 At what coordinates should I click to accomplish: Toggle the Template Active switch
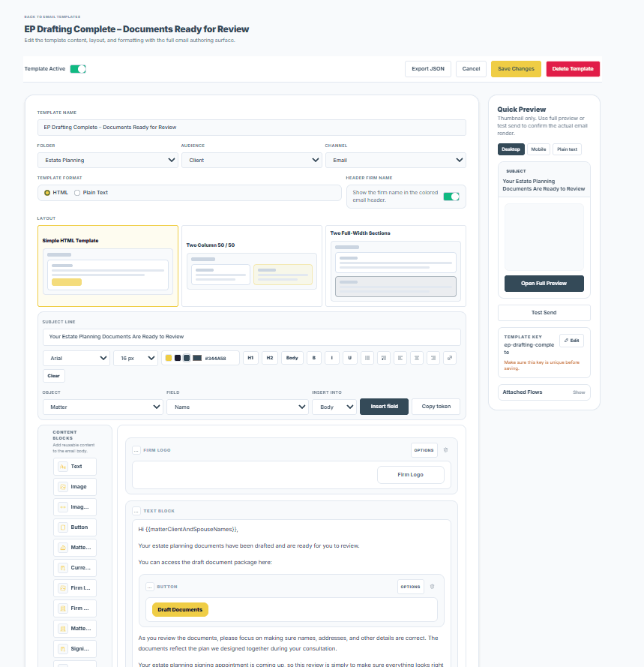(x=78, y=69)
